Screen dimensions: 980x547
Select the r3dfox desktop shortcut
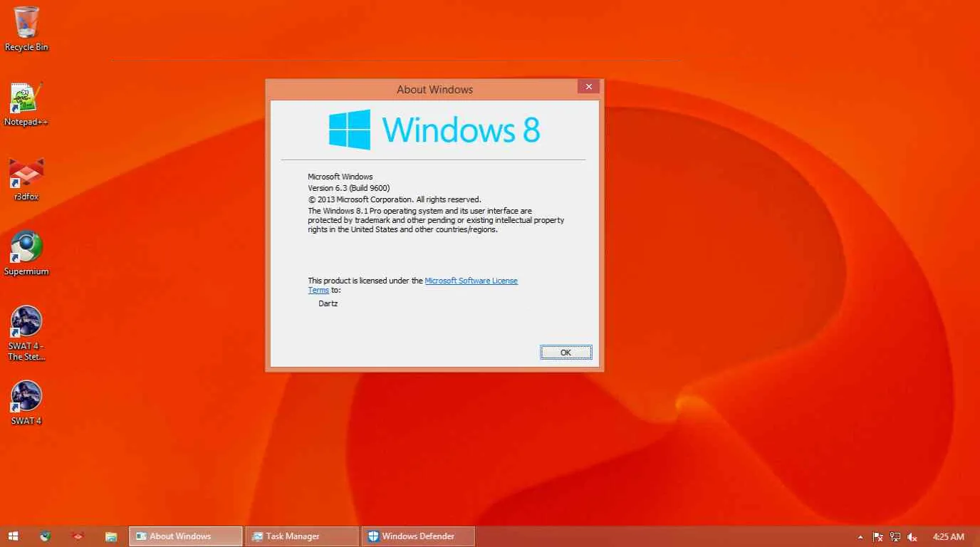coord(26,179)
